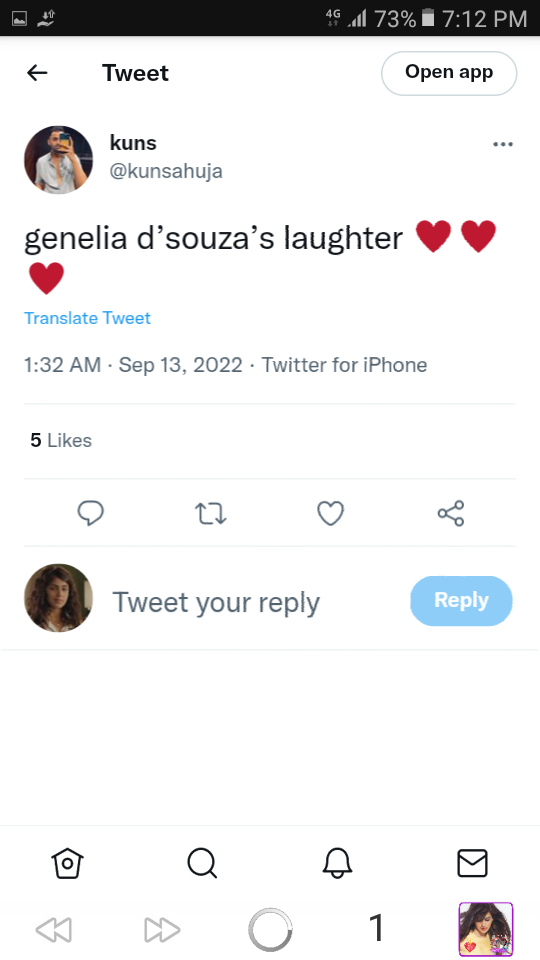Focus the Tweet your reply field

click(x=216, y=602)
